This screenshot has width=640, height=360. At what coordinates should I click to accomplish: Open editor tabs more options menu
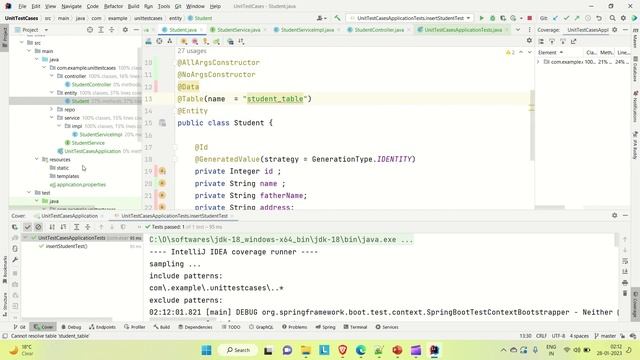pos(529,30)
